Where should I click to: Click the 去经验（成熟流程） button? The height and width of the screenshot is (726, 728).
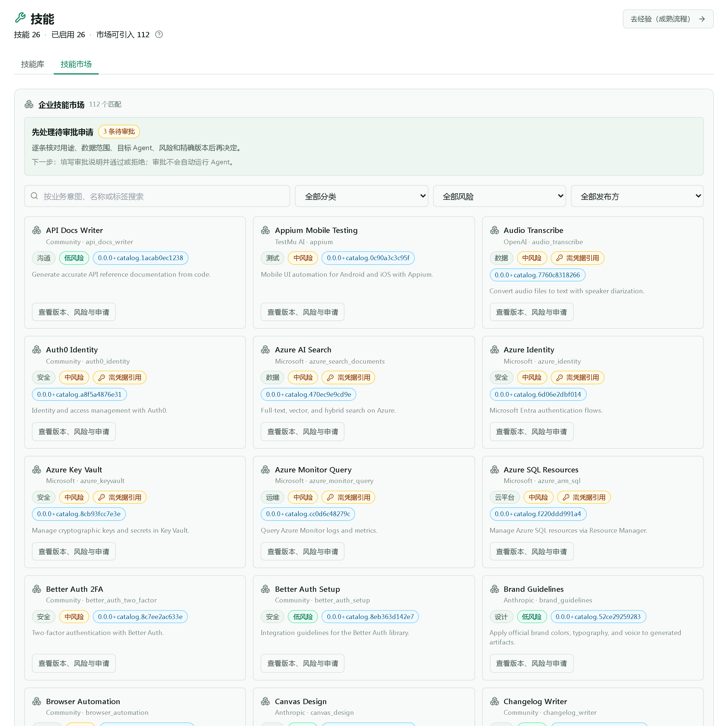[x=668, y=19]
